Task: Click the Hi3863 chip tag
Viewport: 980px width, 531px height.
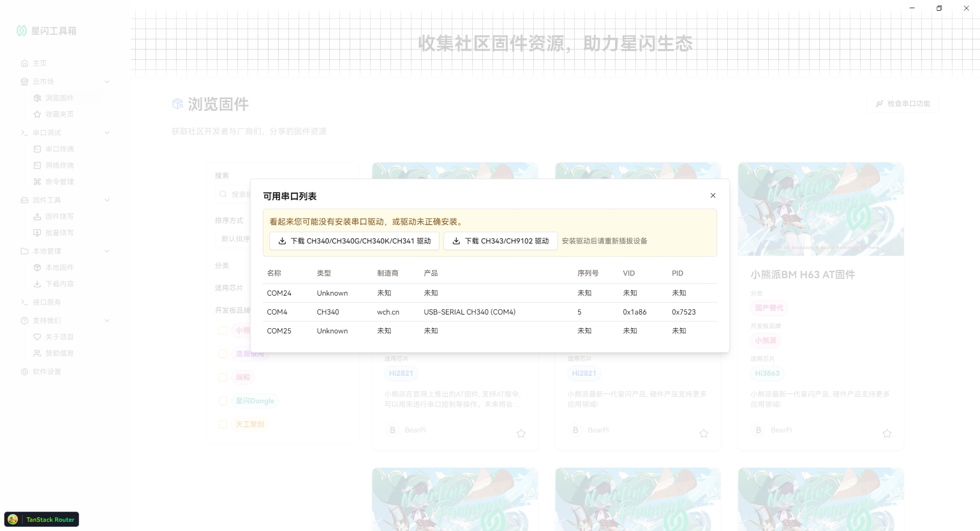Action: click(x=767, y=373)
